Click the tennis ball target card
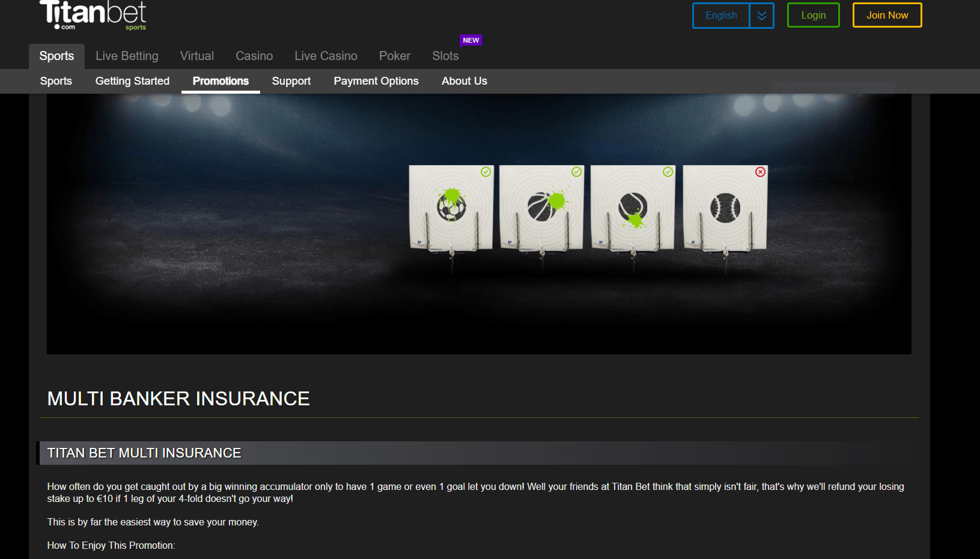 coord(633,207)
